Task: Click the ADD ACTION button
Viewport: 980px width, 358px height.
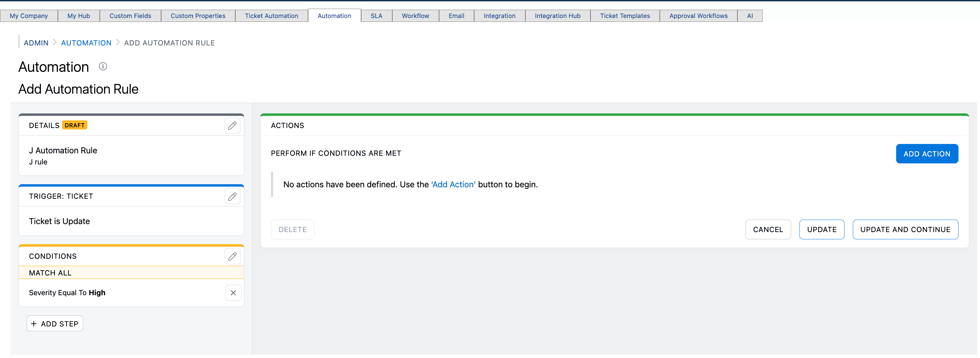Action: pos(927,154)
